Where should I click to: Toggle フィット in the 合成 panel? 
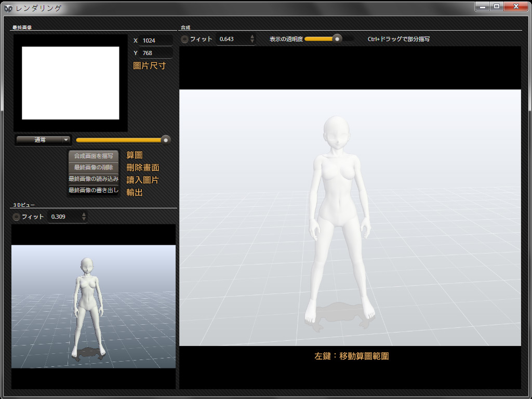click(185, 39)
